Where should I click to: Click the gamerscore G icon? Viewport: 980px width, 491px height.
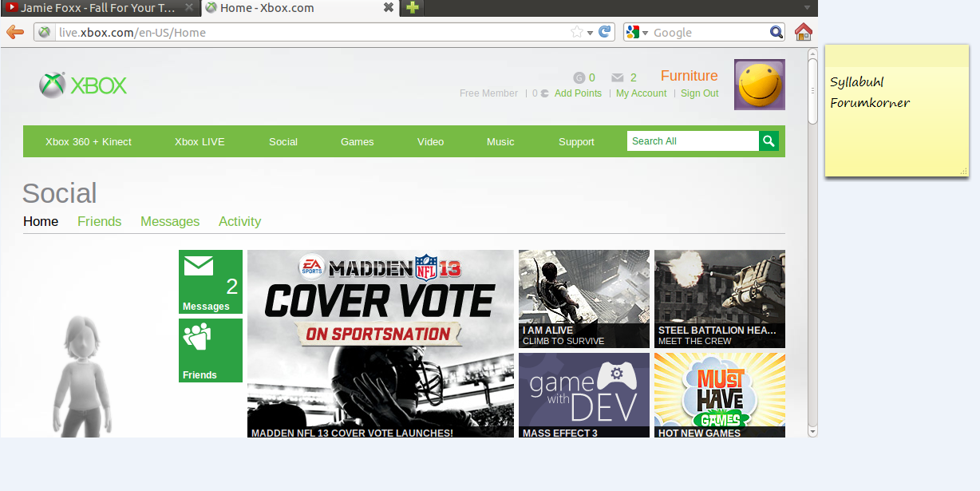tap(579, 77)
